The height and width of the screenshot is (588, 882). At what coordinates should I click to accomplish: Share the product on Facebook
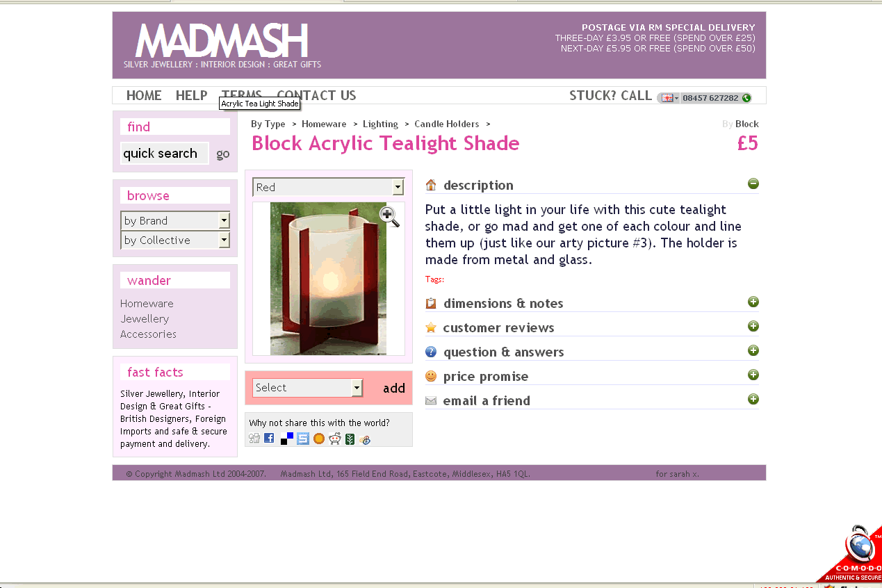270,439
